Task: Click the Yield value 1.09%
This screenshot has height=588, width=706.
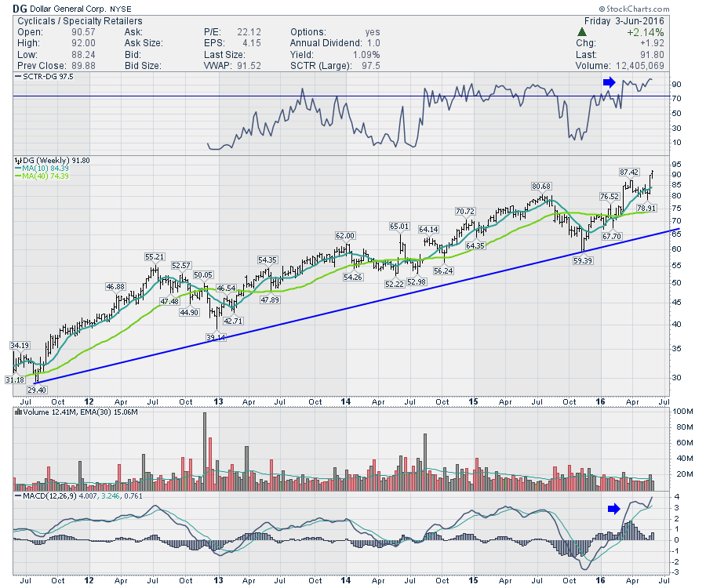Action: coord(366,54)
